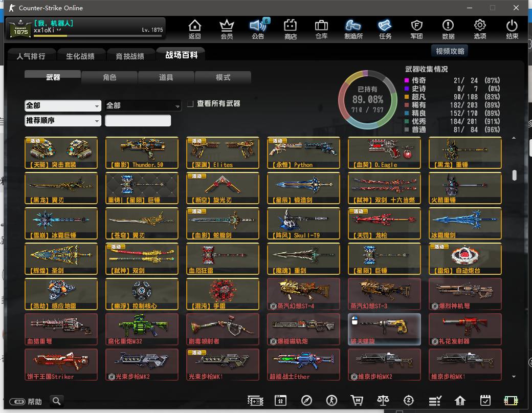Select the 【永恒】Python weapon card
Viewport: 532px width, 413px height.
click(303, 153)
